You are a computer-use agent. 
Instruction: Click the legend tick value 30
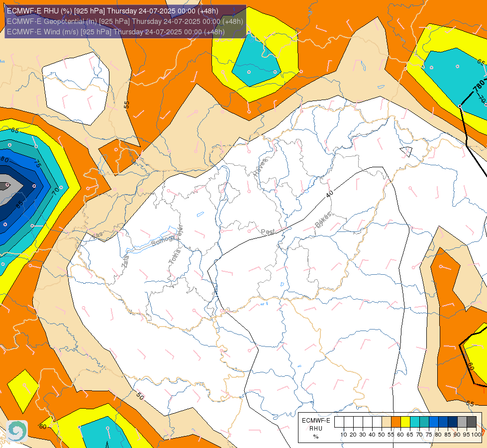coord(363,435)
